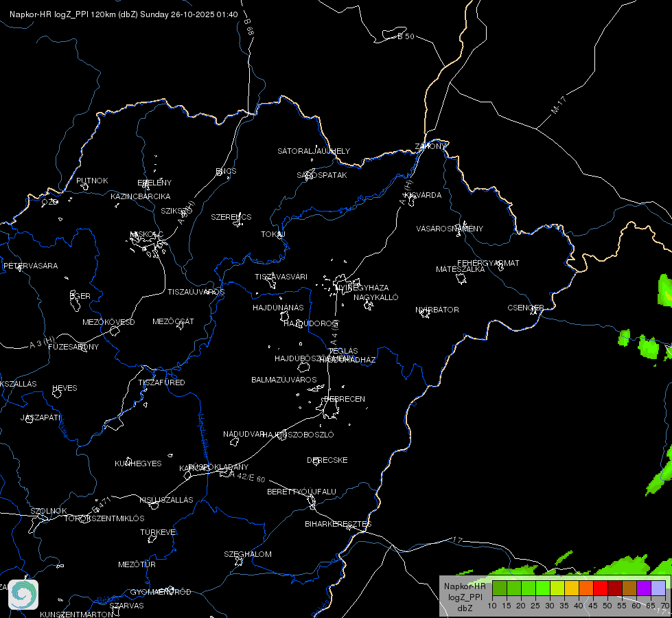
Task: Click the DEBRECEN city label
Action: [345, 399]
